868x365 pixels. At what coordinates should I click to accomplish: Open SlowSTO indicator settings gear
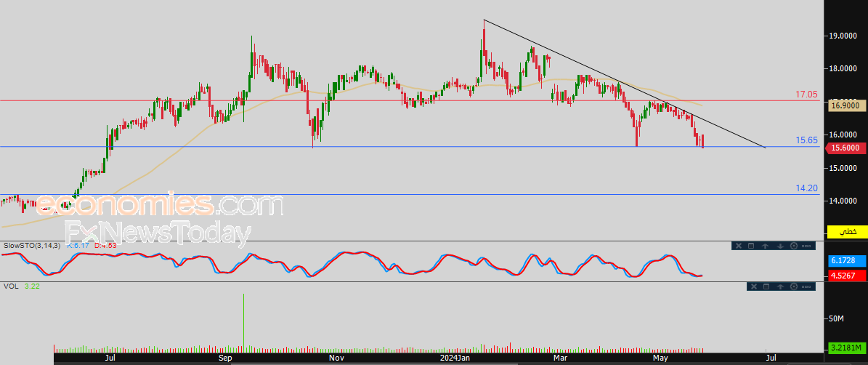[x=793, y=246]
